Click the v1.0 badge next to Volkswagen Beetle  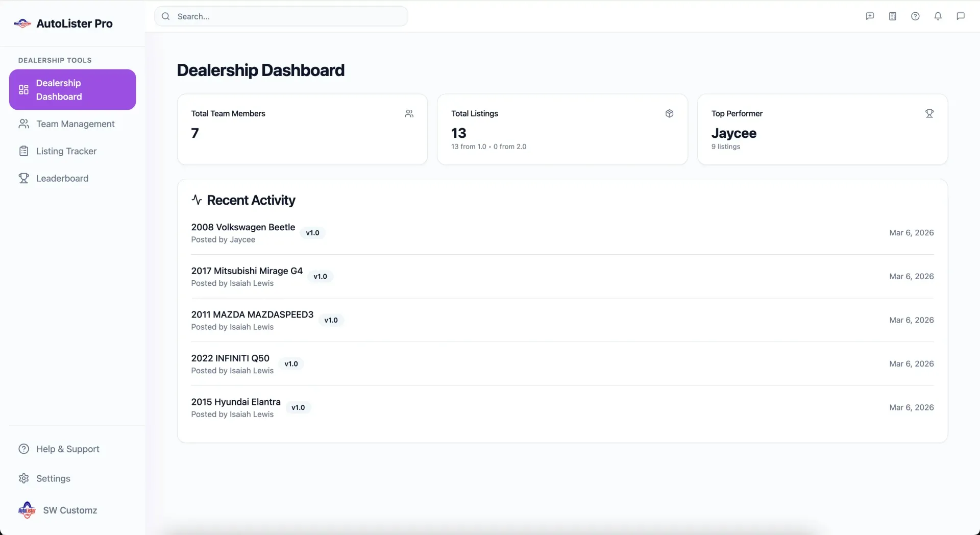coord(312,233)
